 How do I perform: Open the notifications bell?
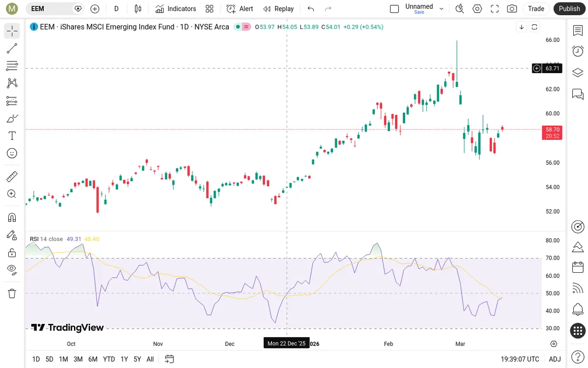578,310
